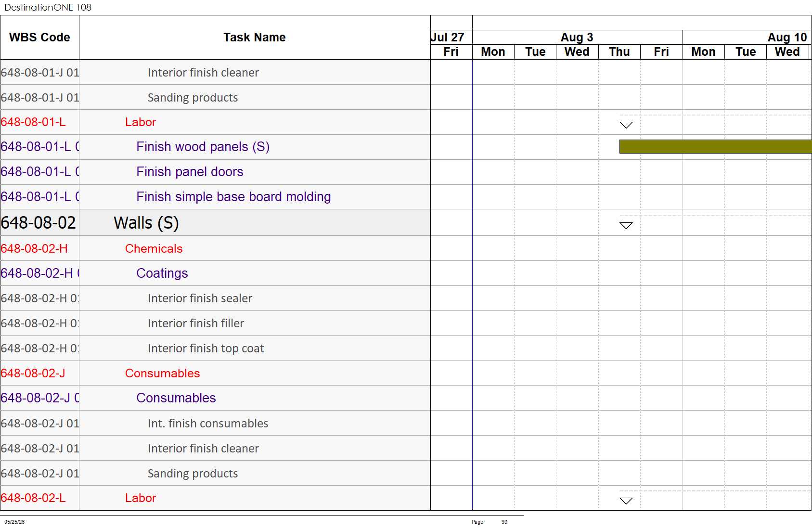Click the summary triangle marker in Walls (S) row
Screen dimensions: 812x528
pos(626,226)
